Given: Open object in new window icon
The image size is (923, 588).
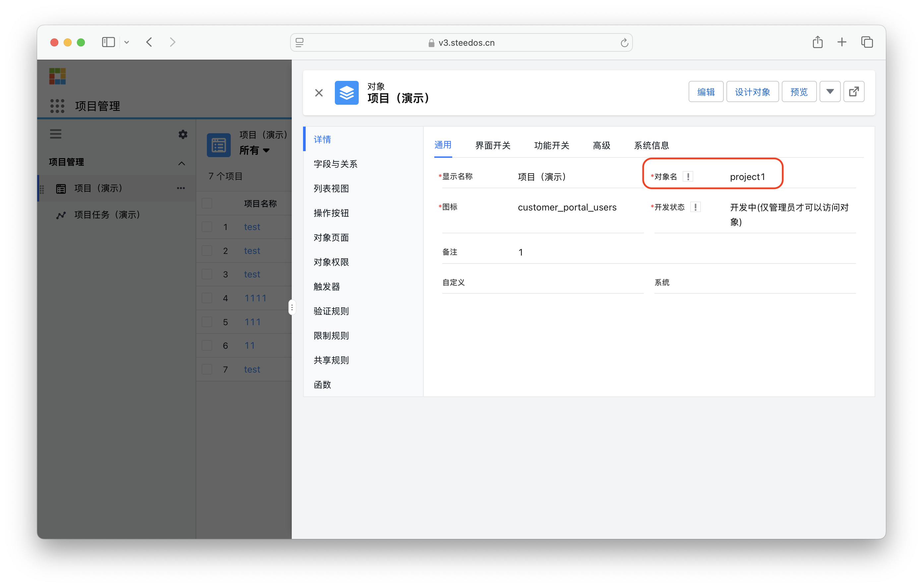Looking at the screenshot, I should [x=854, y=91].
